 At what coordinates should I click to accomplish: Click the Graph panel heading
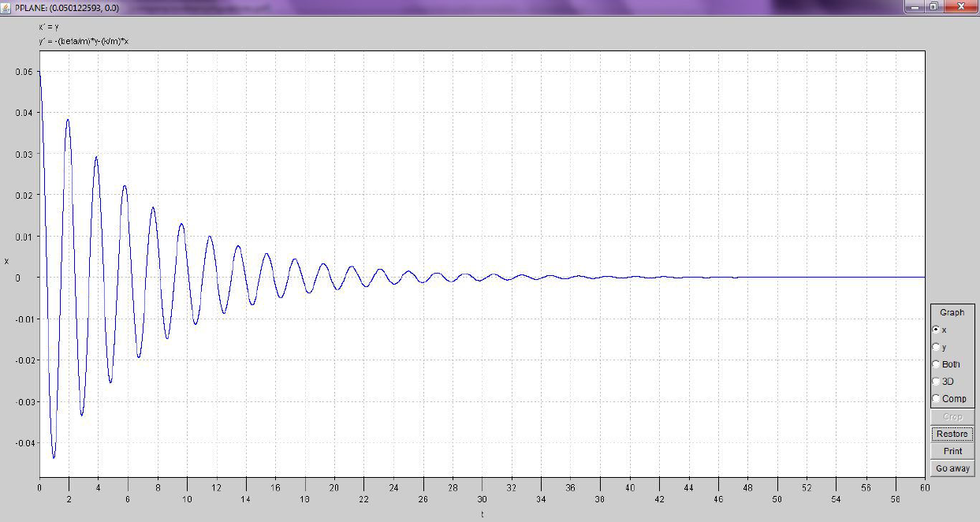click(952, 313)
